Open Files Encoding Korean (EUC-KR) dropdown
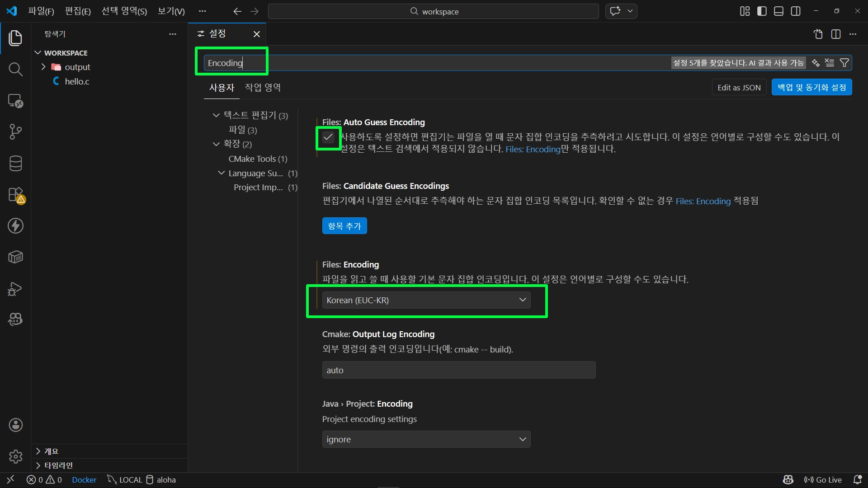The width and height of the screenshot is (868, 488). tap(426, 300)
